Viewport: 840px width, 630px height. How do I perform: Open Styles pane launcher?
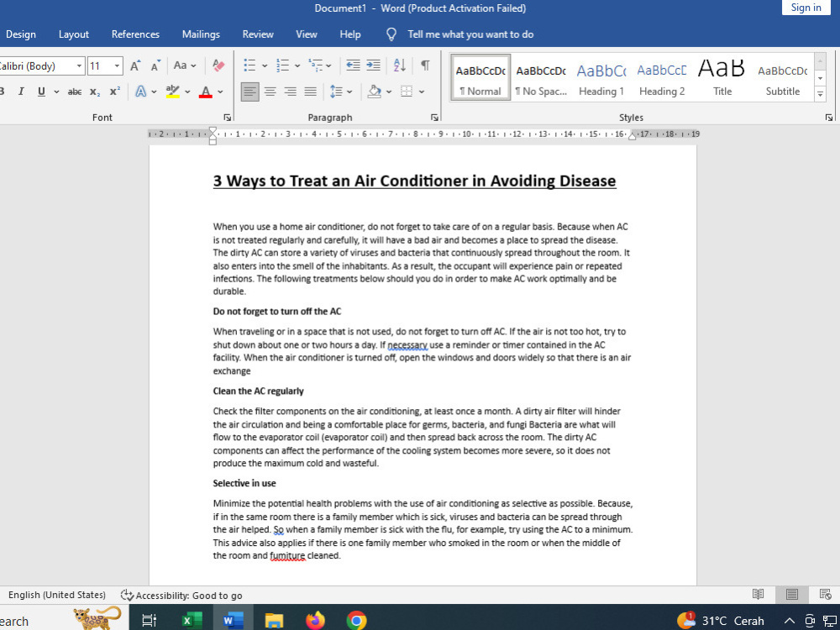(x=829, y=118)
